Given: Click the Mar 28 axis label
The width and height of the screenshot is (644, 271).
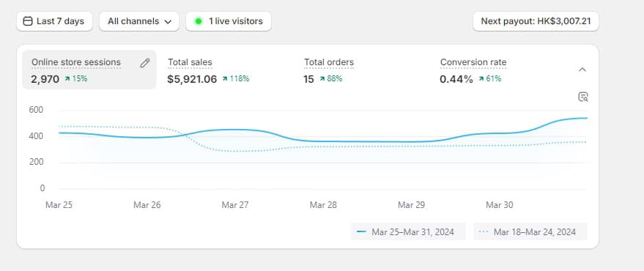Looking at the screenshot, I should [323, 205].
